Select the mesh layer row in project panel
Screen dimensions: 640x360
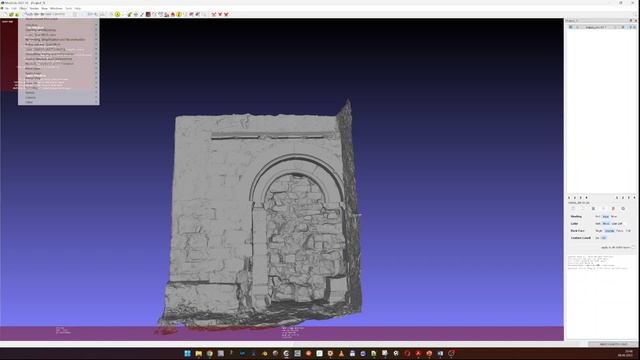[601, 27]
